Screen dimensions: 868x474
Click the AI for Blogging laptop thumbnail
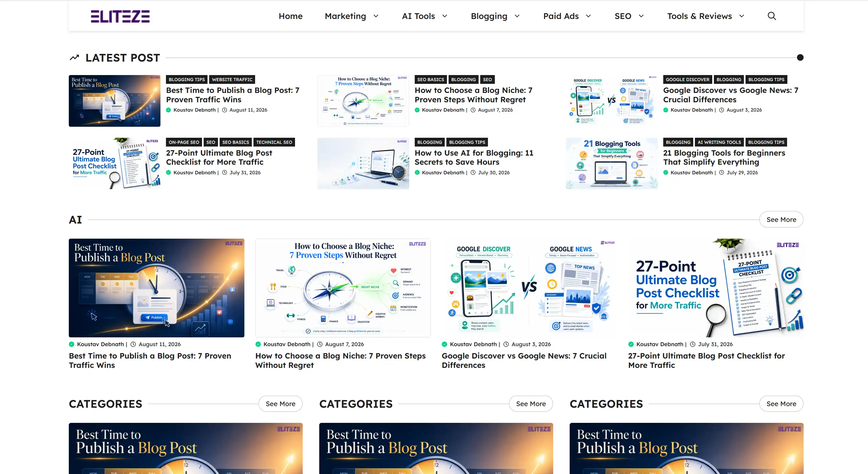click(x=363, y=163)
